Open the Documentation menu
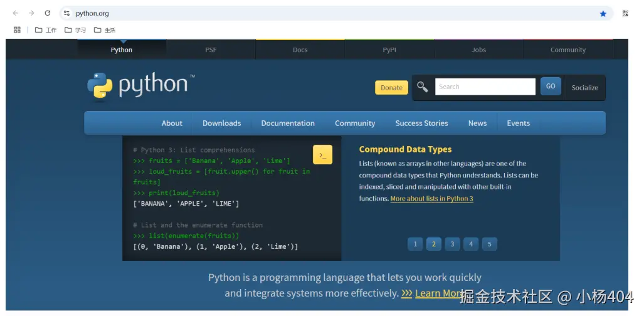Viewport: 644px width, 316px height. coord(288,124)
